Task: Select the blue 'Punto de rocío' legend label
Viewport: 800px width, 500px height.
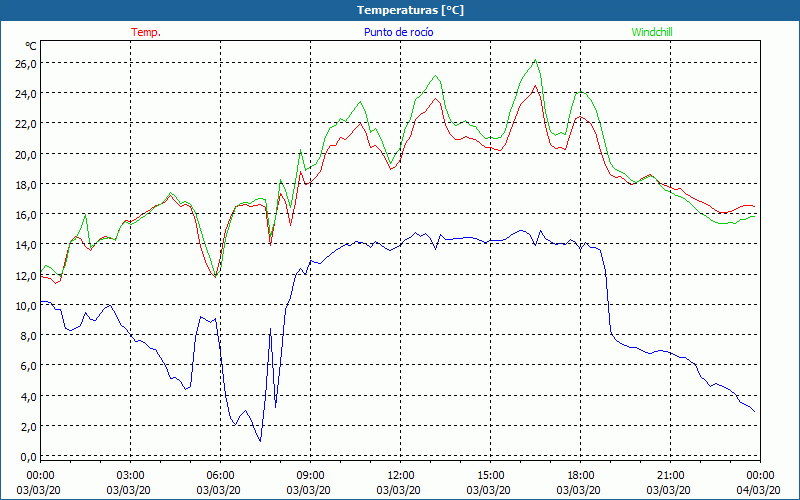Action: coord(398,32)
